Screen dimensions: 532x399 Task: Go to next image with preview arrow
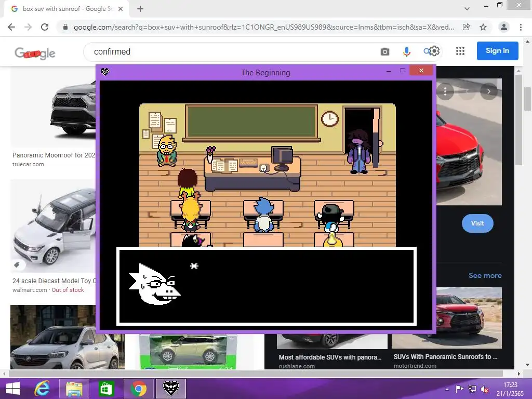click(488, 91)
